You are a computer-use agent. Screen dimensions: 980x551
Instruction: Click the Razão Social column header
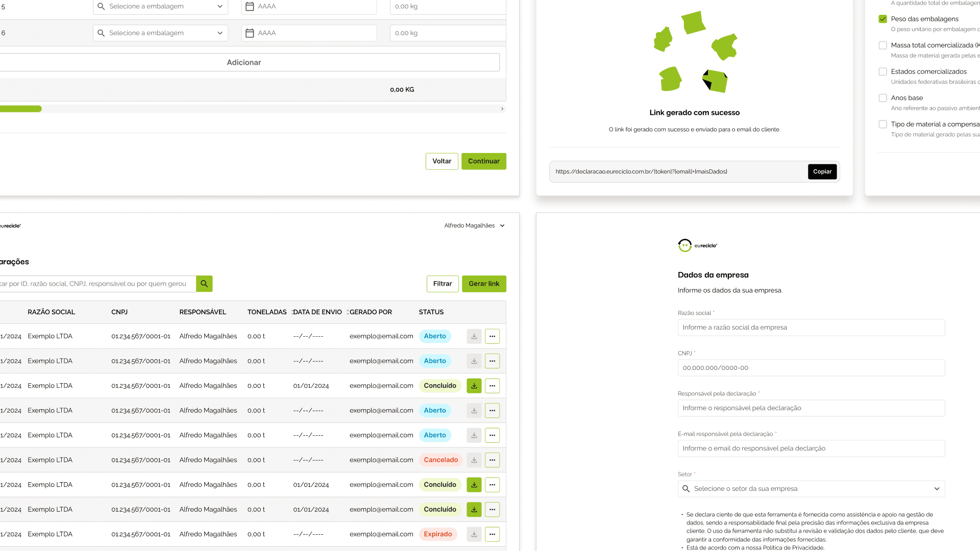[x=51, y=312]
